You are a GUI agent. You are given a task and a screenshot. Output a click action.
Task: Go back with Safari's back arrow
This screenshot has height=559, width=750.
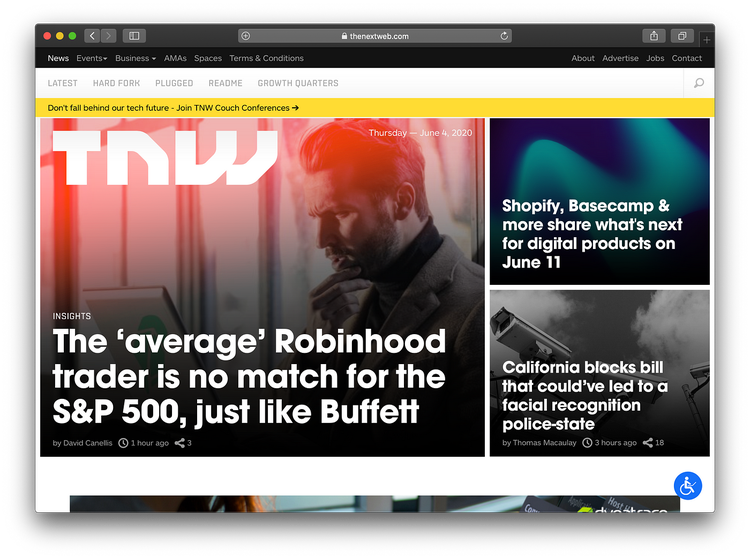92,36
